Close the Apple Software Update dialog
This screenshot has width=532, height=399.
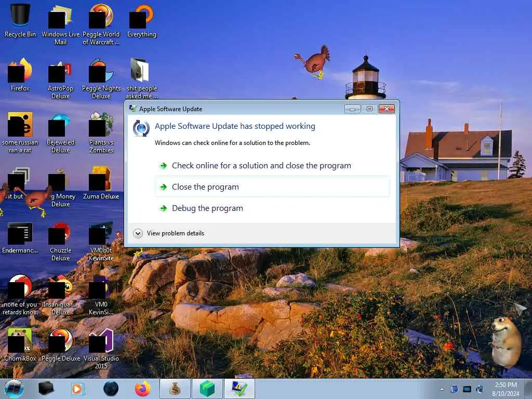click(x=387, y=109)
